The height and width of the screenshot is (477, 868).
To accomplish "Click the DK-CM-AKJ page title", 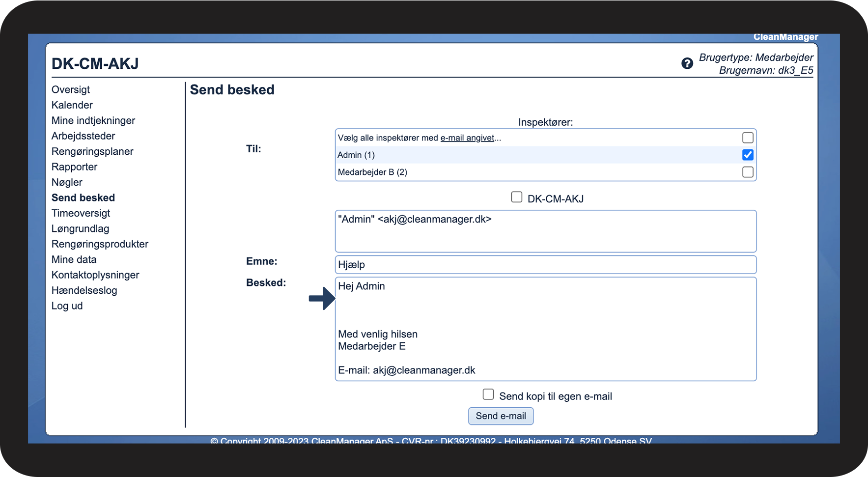I will click(95, 63).
